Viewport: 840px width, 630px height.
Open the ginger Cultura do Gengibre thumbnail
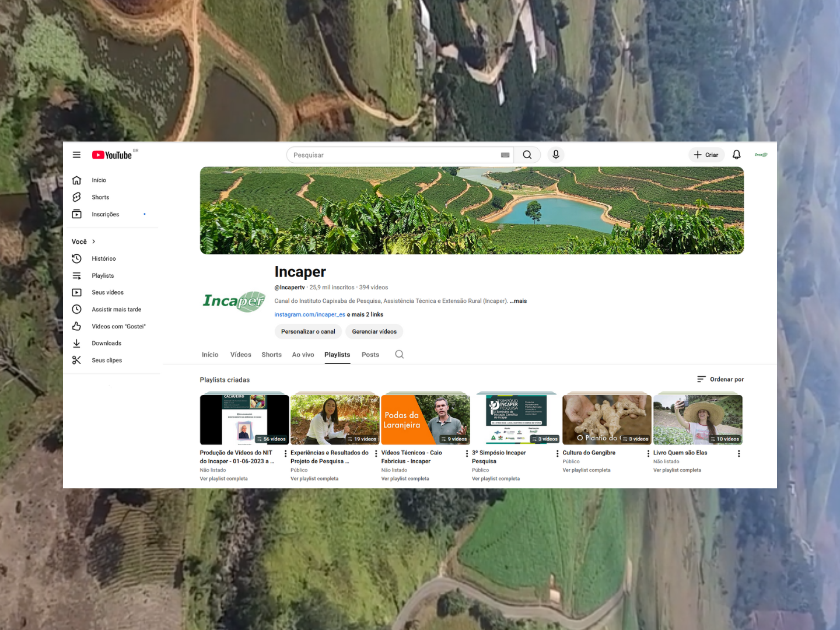(607, 419)
